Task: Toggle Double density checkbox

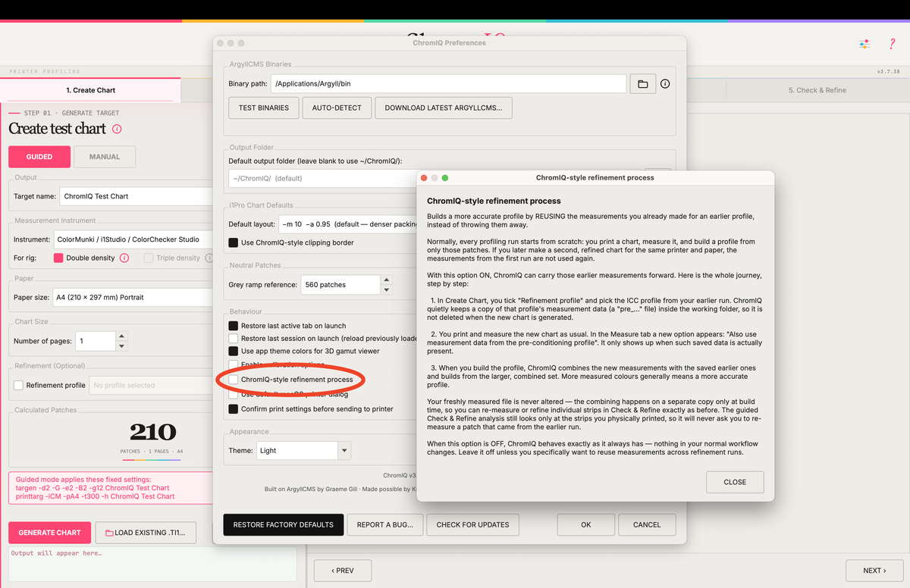Action: pyautogui.click(x=58, y=258)
